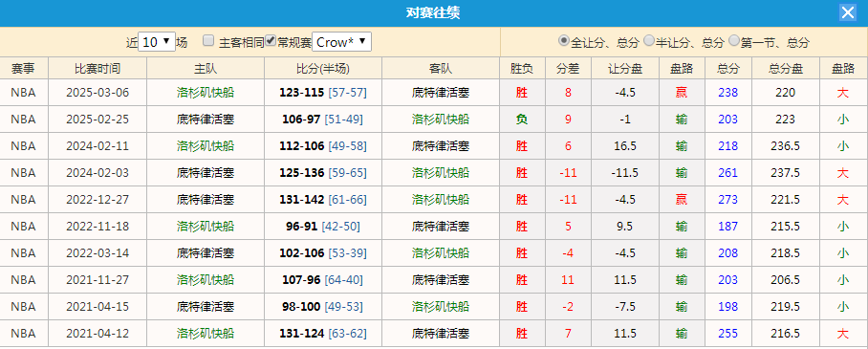Click the 赢 result in 2022-12-27 row
This screenshot has width=868, height=349.
pyautogui.click(x=682, y=200)
